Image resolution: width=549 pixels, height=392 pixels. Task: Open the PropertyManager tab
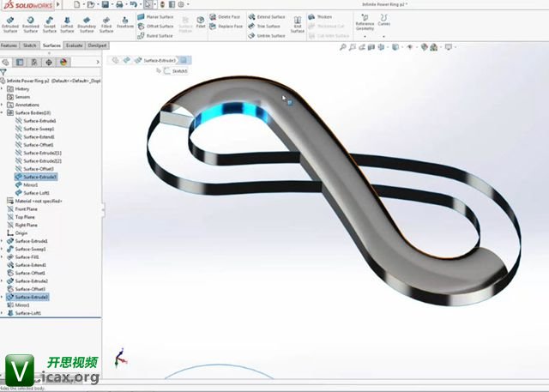coord(20,63)
